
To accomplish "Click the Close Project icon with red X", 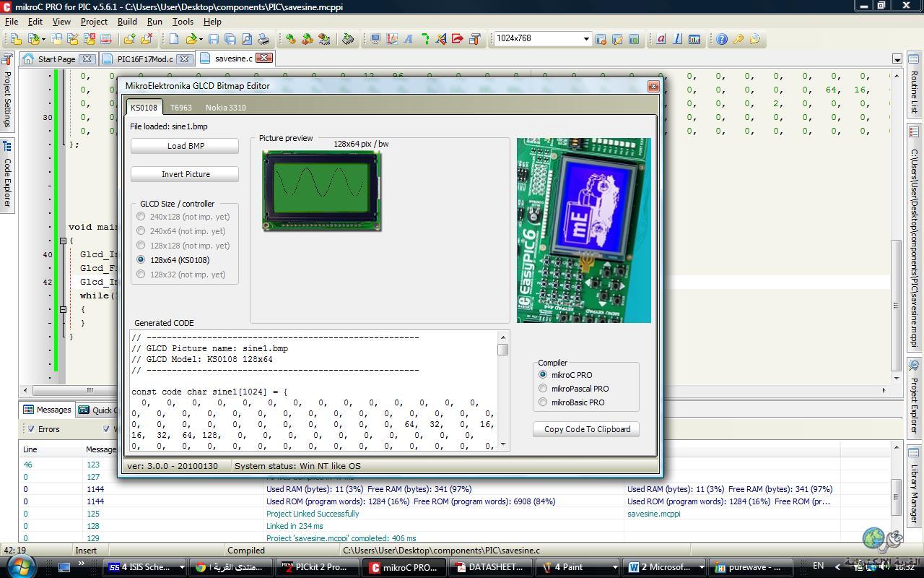I will (x=90, y=39).
